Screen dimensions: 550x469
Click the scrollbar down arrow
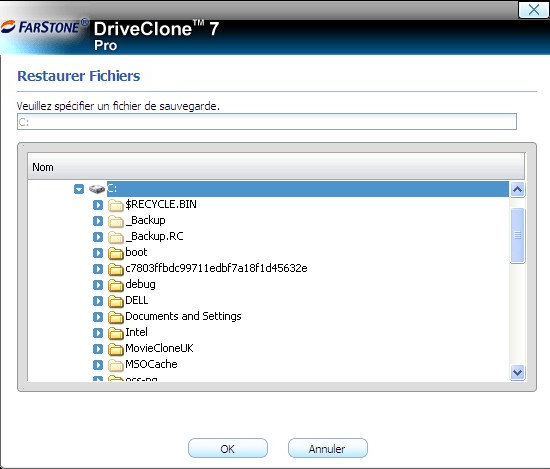click(517, 372)
